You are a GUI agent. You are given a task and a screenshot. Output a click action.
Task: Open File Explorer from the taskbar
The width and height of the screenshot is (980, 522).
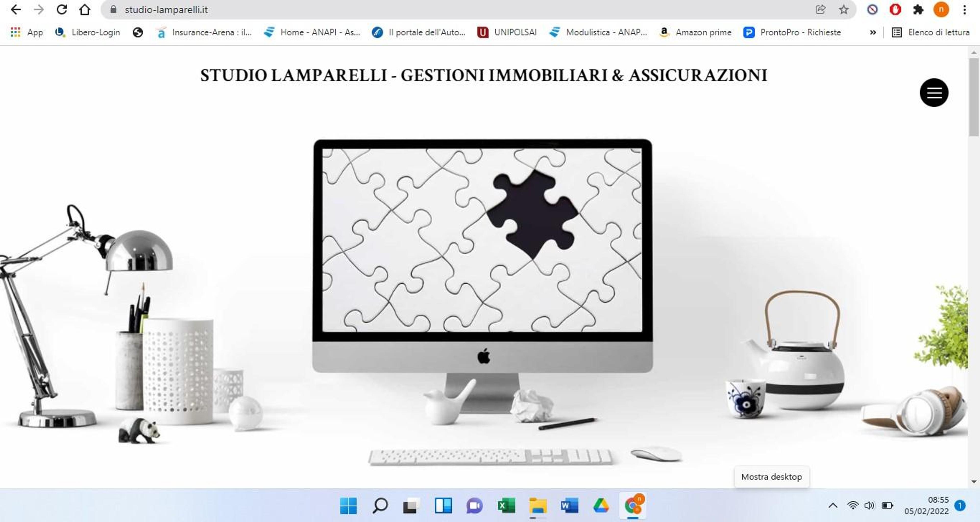538,506
